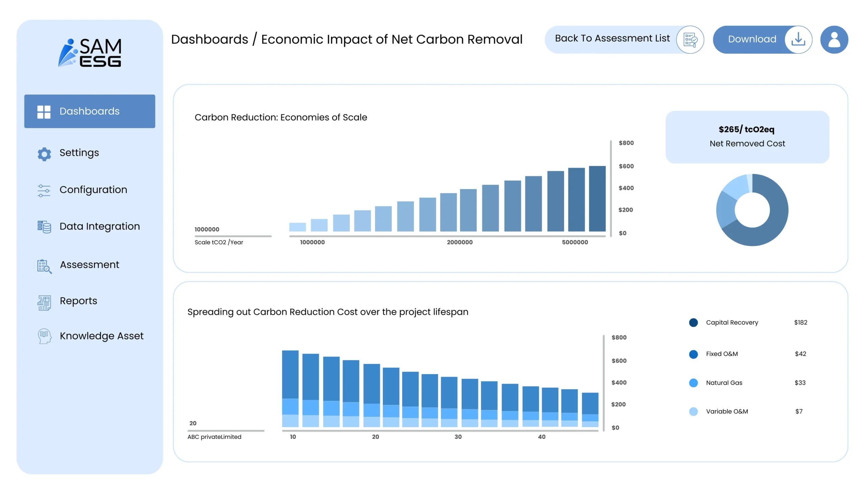Click the Data Integration database icon
Image resolution: width=868 pixels, height=488 pixels.
pos(44,227)
